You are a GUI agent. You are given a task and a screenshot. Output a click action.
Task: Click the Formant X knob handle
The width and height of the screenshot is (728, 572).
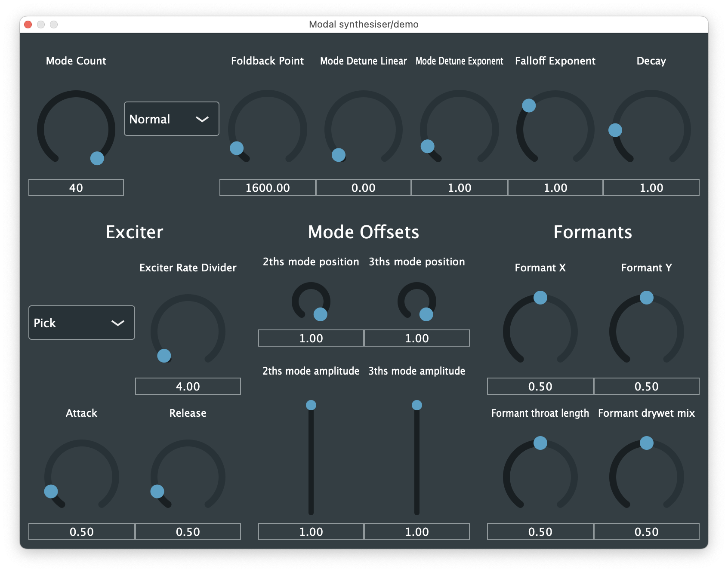[540, 298]
